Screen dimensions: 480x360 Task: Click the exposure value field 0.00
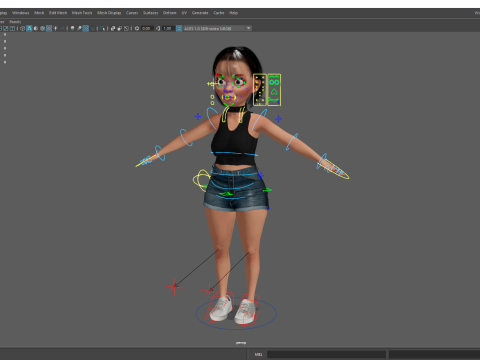[147, 28]
